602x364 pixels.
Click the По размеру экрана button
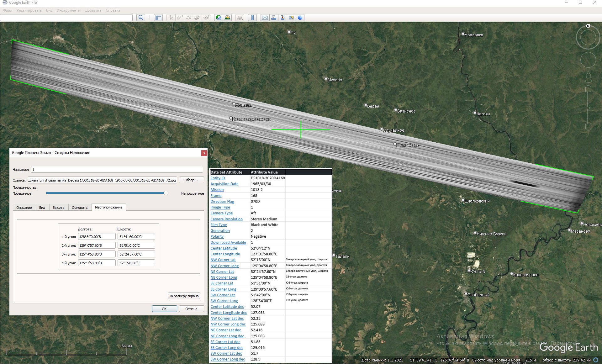click(183, 296)
